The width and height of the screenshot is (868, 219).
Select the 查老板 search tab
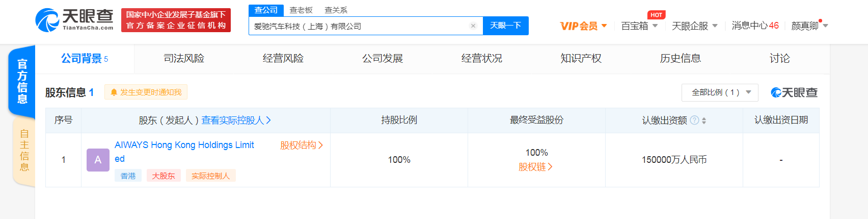(301, 10)
